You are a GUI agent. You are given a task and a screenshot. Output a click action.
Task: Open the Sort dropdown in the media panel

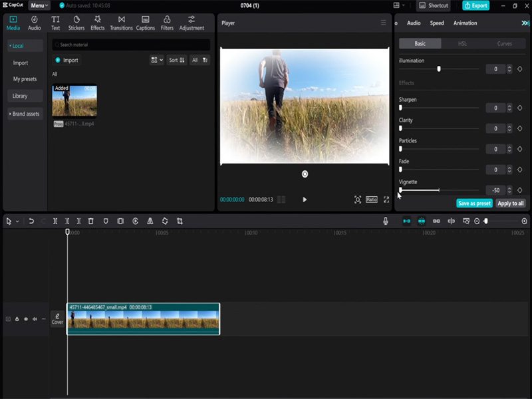pos(176,60)
